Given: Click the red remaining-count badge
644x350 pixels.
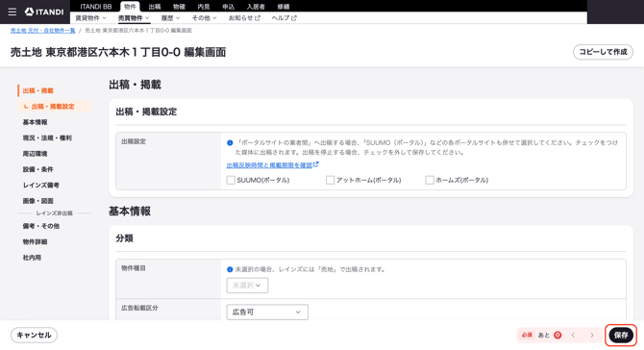Looking at the screenshot, I should coord(557,336).
